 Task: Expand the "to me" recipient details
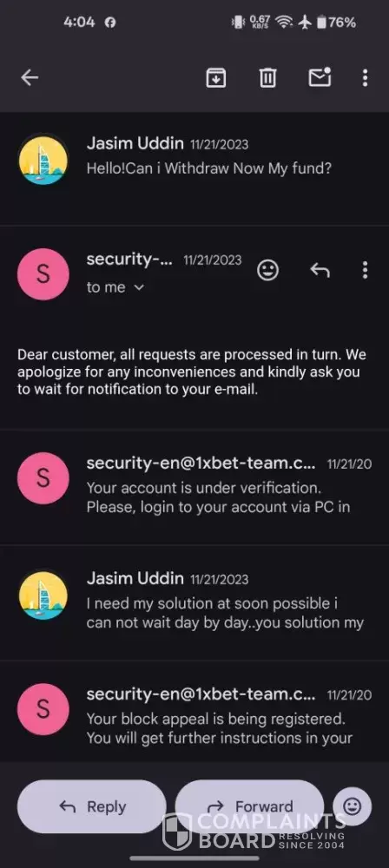click(115, 287)
